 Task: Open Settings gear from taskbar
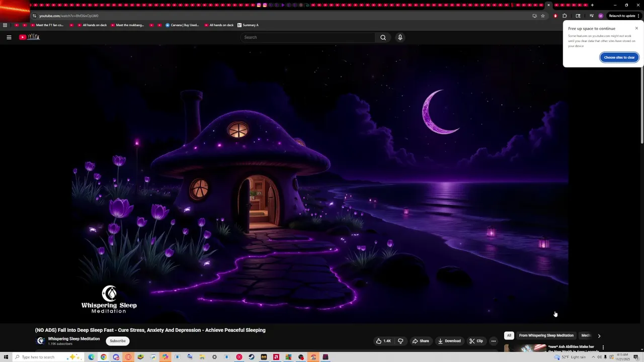point(214,357)
